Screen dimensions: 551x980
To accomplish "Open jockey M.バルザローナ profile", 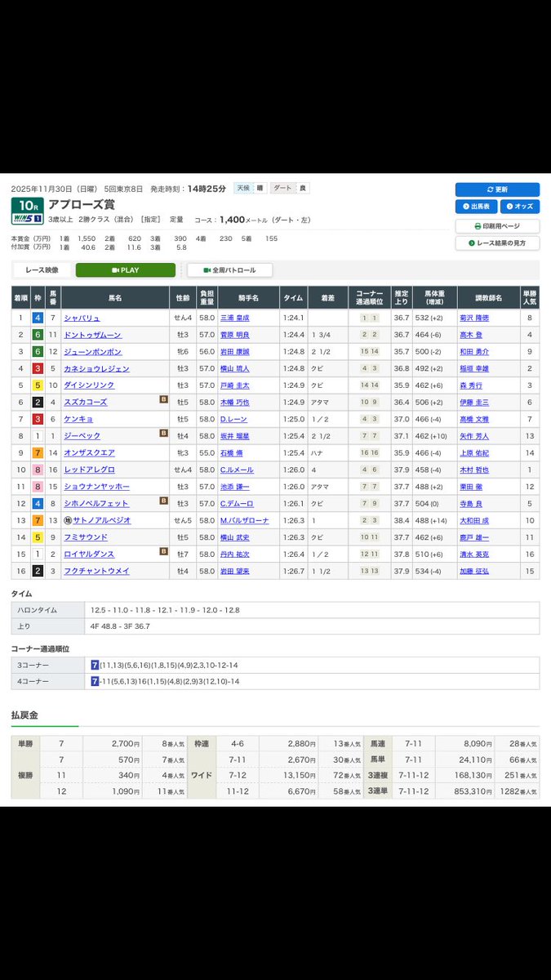I will (244, 520).
